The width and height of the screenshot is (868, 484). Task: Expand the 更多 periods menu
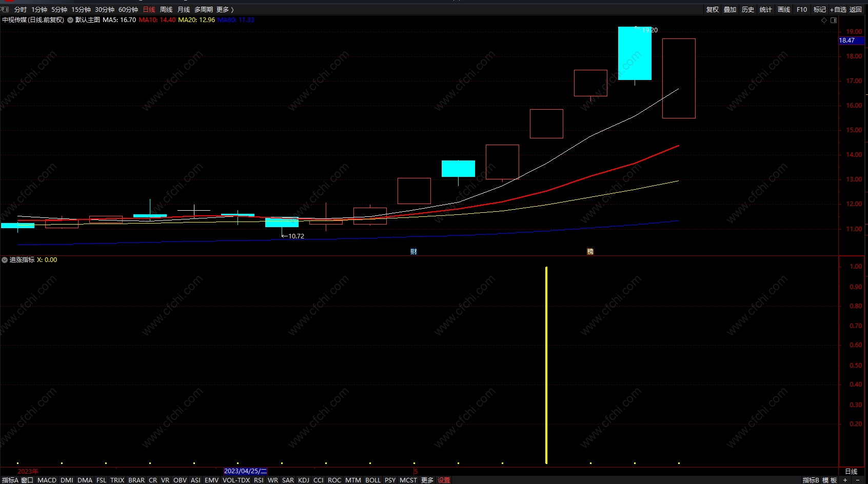pos(225,10)
